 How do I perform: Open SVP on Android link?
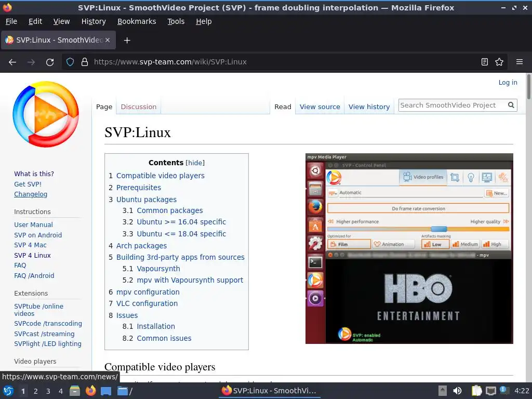pyautogui.click(x=37, y=235)
